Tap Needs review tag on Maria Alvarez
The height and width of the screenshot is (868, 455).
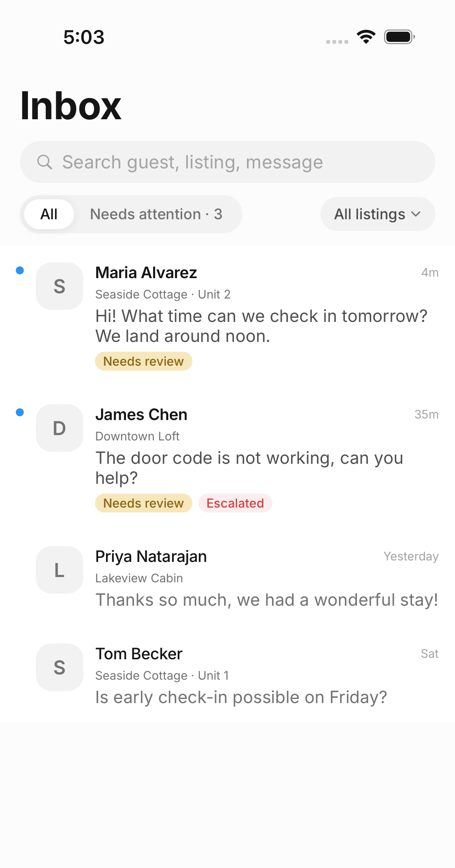point(144,361)
